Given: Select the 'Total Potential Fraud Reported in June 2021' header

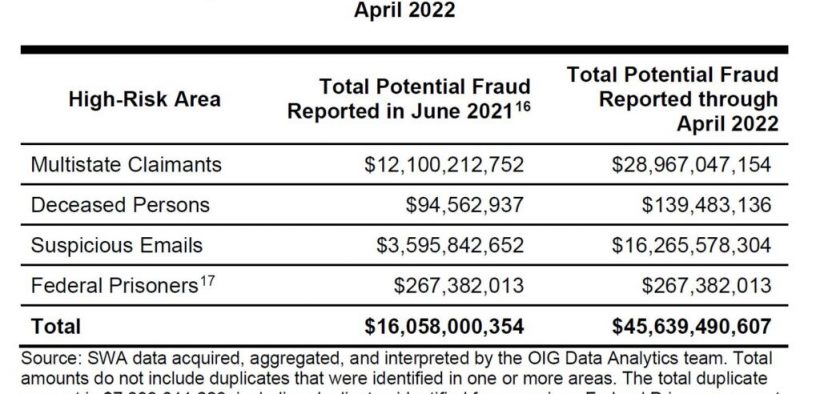Looking at the screenshot, I should pos(409,99).
